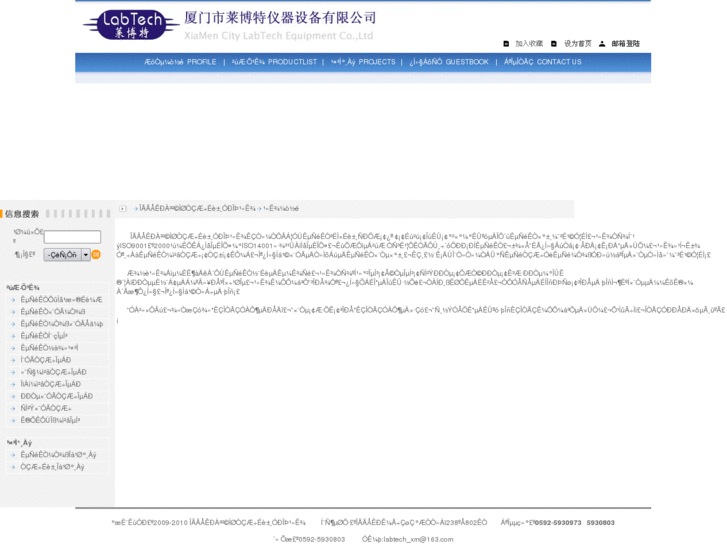This screenshot has height=545, width=727.
Task: Click the person icon beside 邮箱登陆
Action: coord(602,44)
